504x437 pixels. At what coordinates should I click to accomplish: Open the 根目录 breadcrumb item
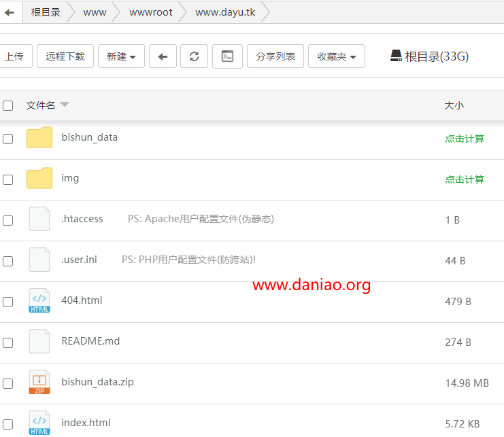click(46, 12)
